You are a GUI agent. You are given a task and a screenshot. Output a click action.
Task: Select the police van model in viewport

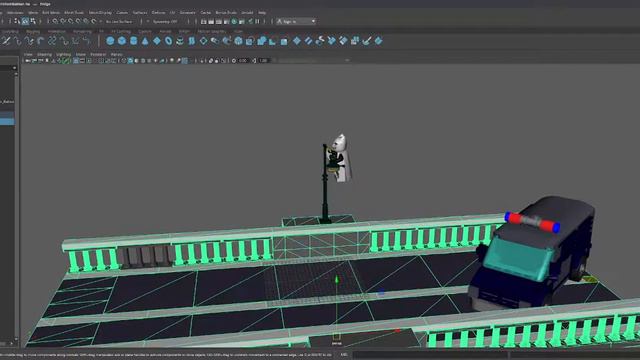pyautogui.click(x=531, y=253)
